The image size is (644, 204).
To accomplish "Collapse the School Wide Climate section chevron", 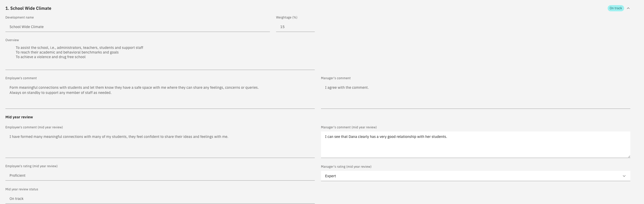I will pyautogui.click(x=628, y=8).
